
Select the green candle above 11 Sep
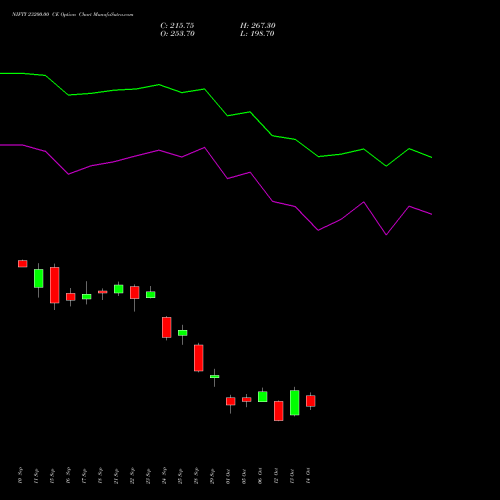coord(39,278)
